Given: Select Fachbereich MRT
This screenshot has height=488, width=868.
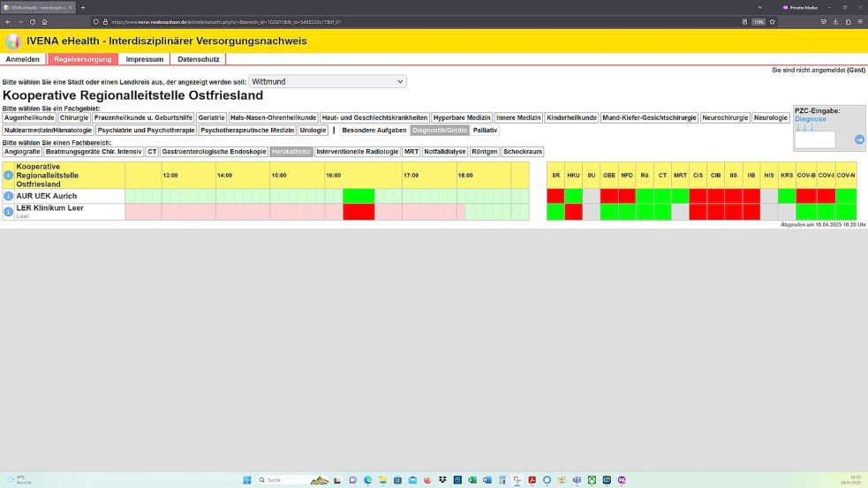Looking at the screenshot, I should (x=411, y=152).
